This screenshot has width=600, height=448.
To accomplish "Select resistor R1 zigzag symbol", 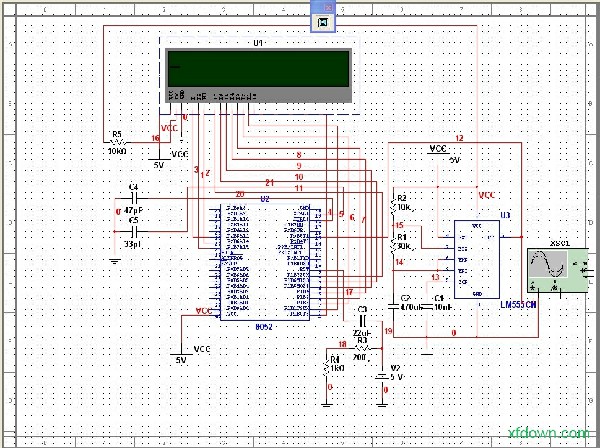I will point(393,244).
